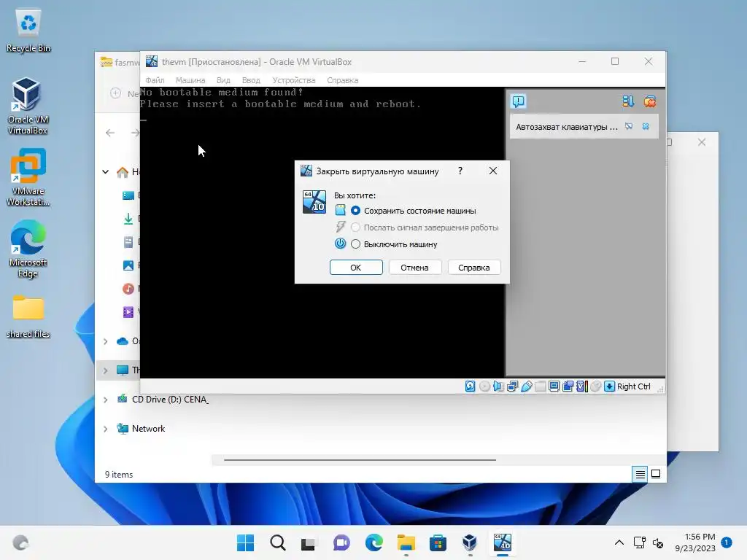Viewport: 747px width, 560px height.
Task: Click OK in close VM dialog
Action: click(356, 268)
